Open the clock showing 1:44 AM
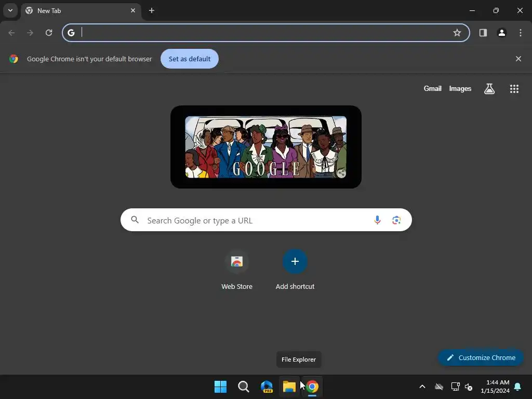This screenshot has height=399, width=532. [495, 387]
